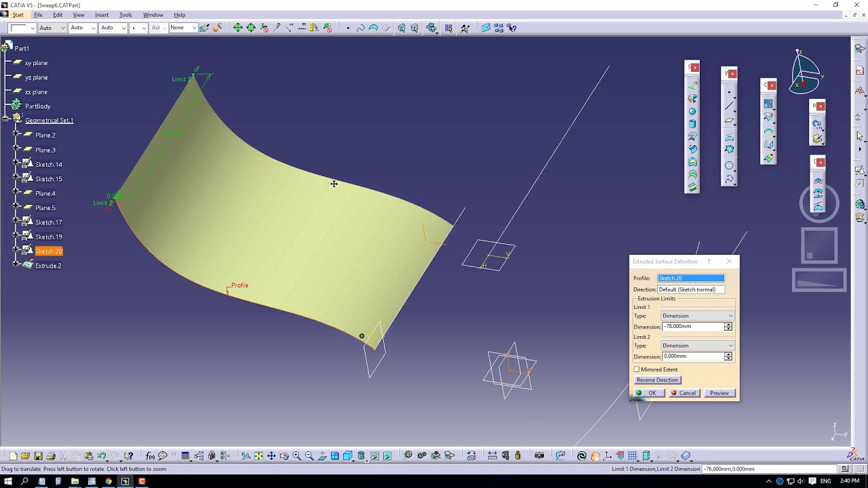Click the Undo icon in bottom toolbar
Screen dimensions: 868x488
pos(102,455)
